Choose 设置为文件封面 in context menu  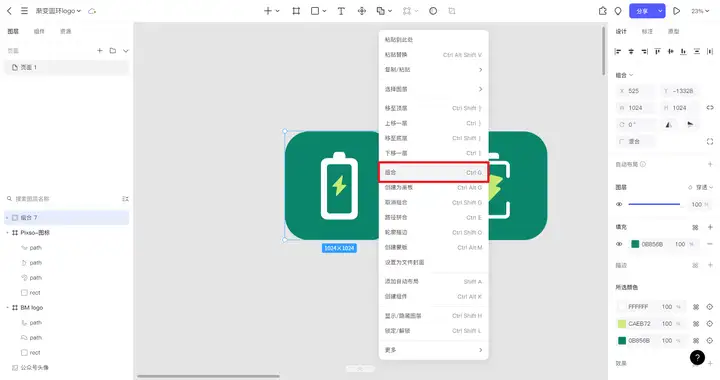[433, 262]
